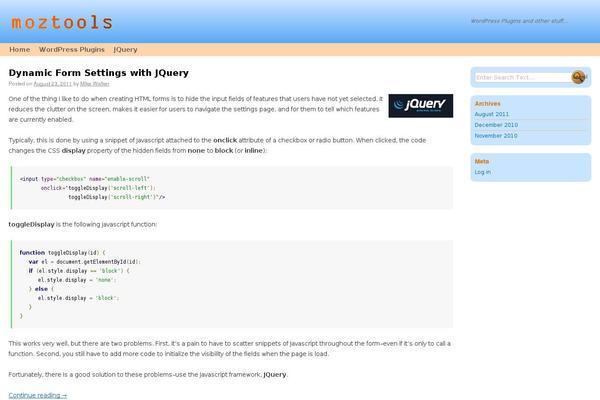Open the JQuery menu item

125,49
